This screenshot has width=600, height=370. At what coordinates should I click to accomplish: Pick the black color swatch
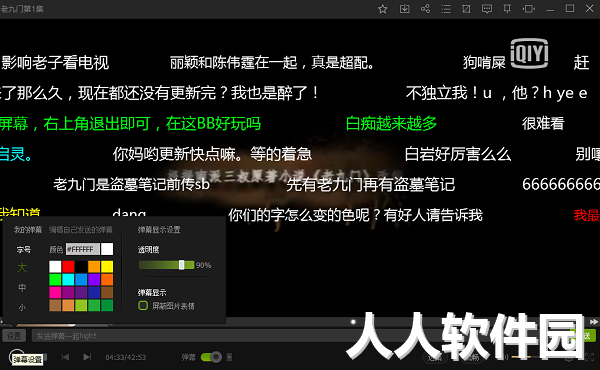[81, 267]
